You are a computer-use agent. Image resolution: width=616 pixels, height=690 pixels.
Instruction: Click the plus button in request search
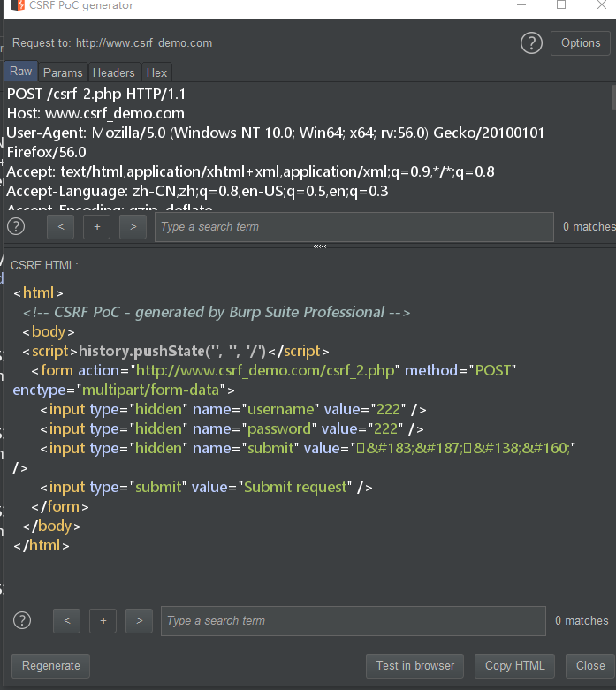click(x=97, y=227)
